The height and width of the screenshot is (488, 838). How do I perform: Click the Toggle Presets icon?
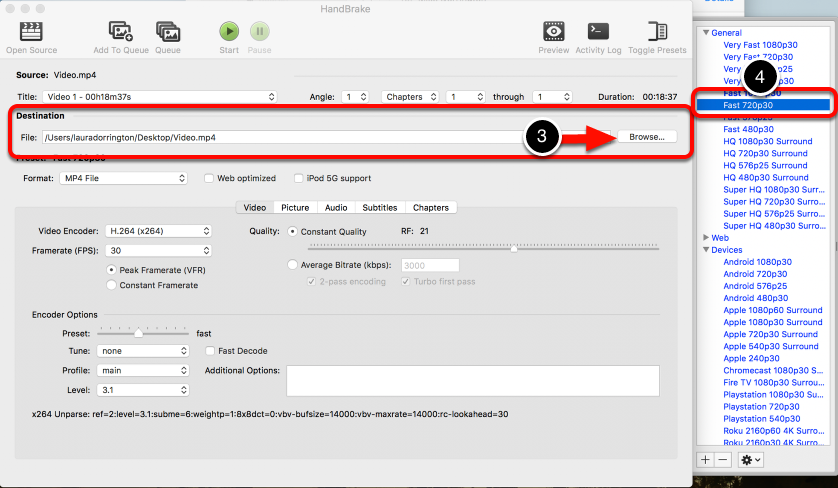point(657,32)
